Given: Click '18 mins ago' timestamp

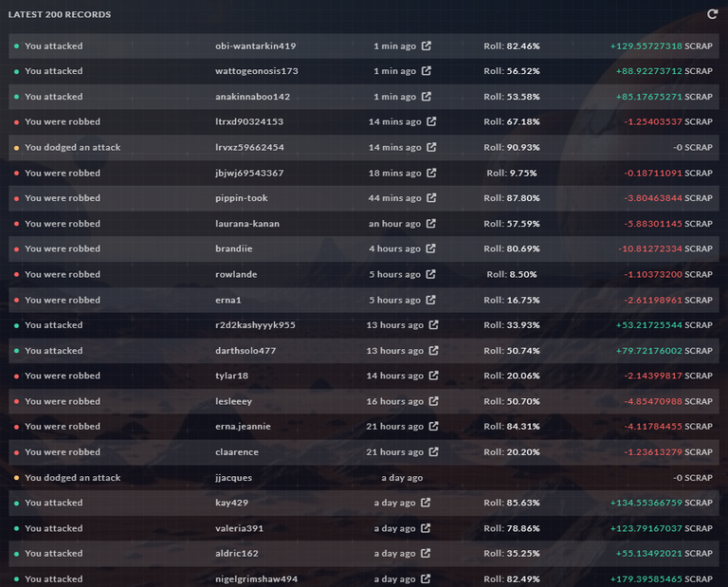Looking at the screenshot, I should 394,173.
